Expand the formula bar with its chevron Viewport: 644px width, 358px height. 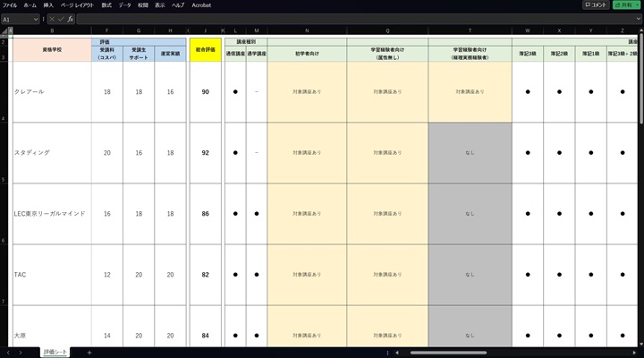(639, 19)
